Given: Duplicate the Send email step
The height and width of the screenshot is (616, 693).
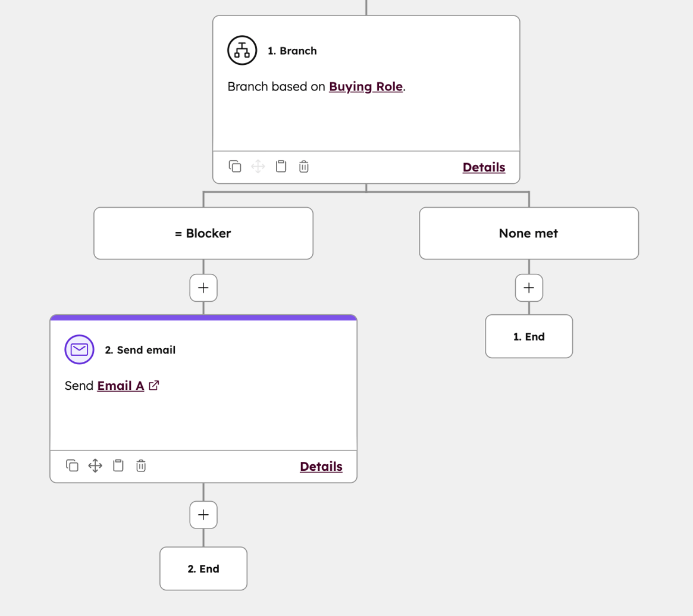Looking at the screenshot, I should tap(72, 466).
